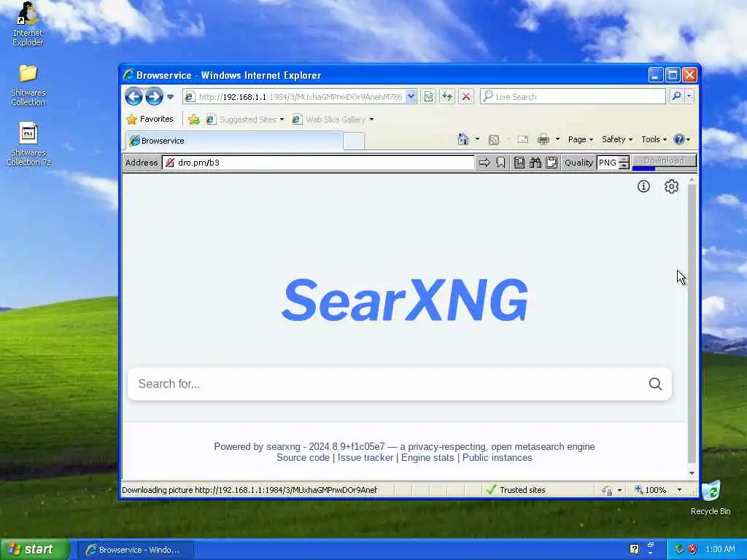Go forward with the IE Forward arrow

click(x=154, y=97)
